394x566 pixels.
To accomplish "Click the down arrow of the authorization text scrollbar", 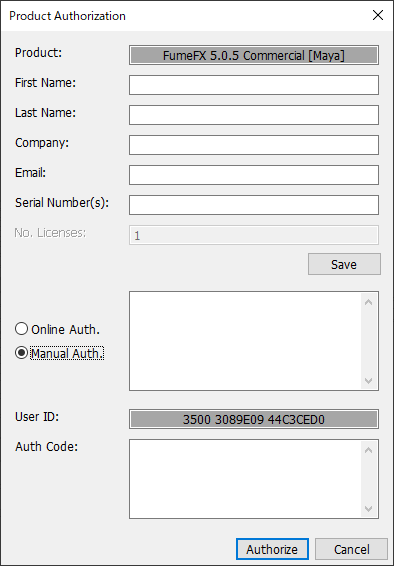I will coord(368,380).
